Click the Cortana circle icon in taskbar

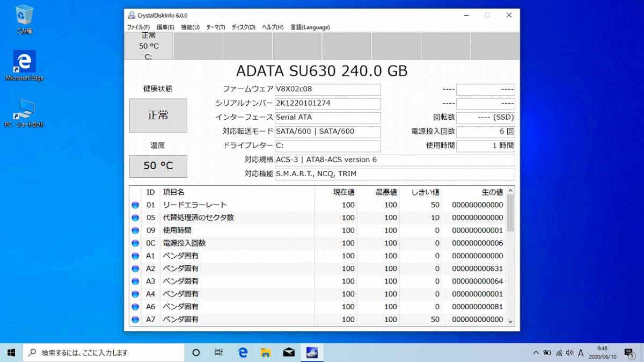click(196, 353)
